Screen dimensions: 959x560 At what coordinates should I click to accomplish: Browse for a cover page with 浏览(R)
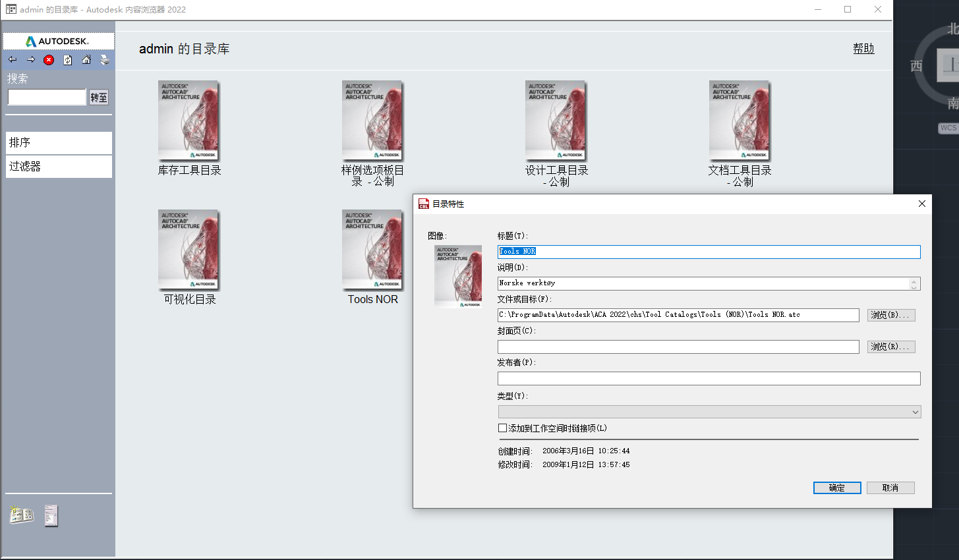[x=891, y=347]
